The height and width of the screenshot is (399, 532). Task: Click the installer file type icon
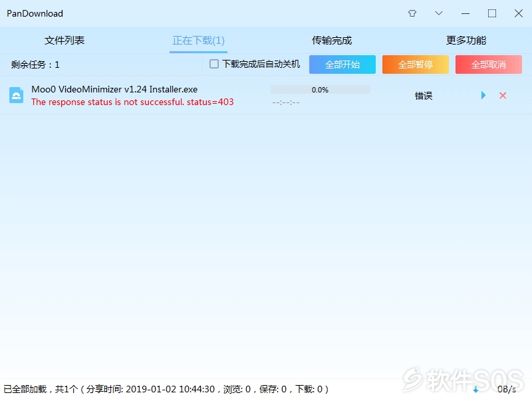click(x=16, y=95)
